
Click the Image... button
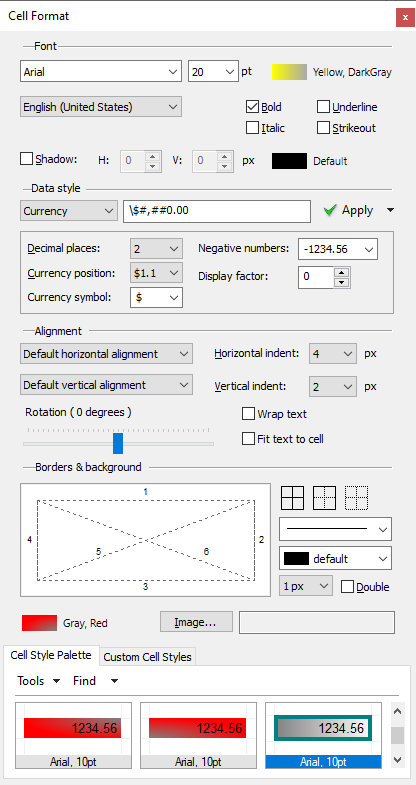click(196, 622)
